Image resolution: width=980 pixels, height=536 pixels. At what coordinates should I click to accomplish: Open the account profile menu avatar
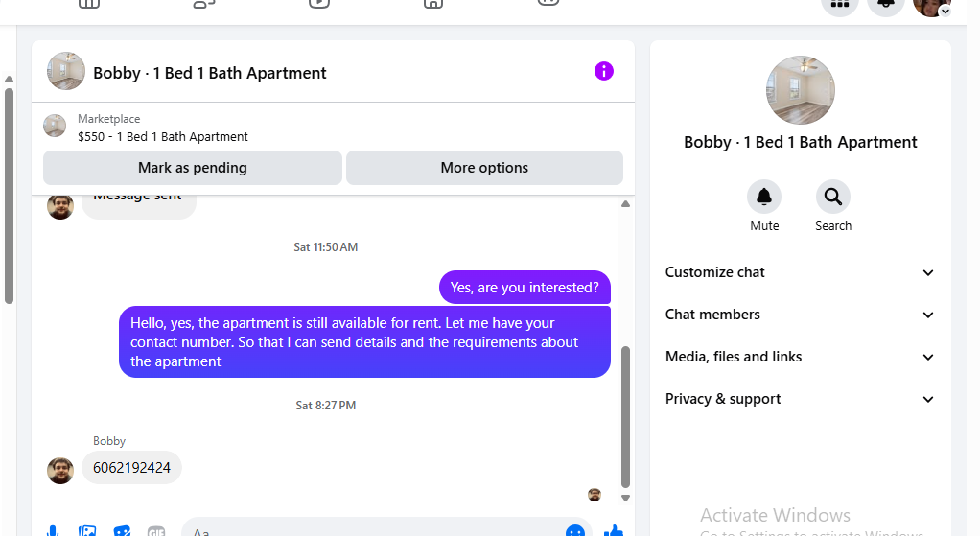(x=931, y=6)
